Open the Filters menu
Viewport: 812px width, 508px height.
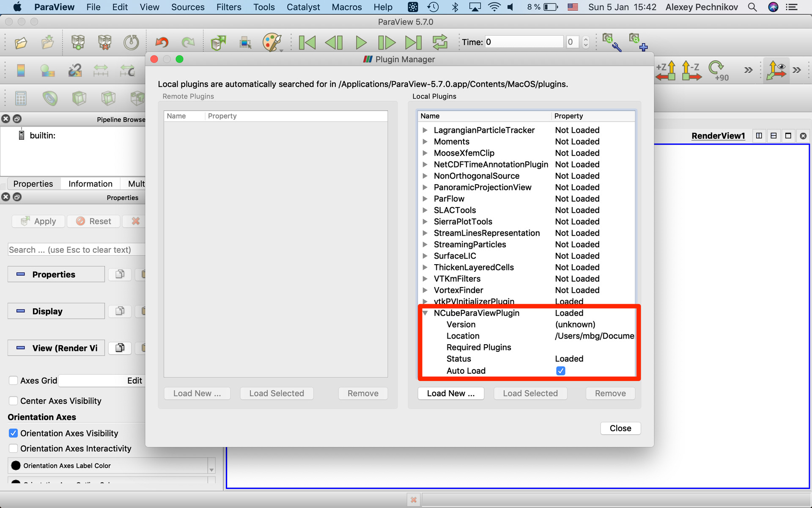[x=229, y=7]
